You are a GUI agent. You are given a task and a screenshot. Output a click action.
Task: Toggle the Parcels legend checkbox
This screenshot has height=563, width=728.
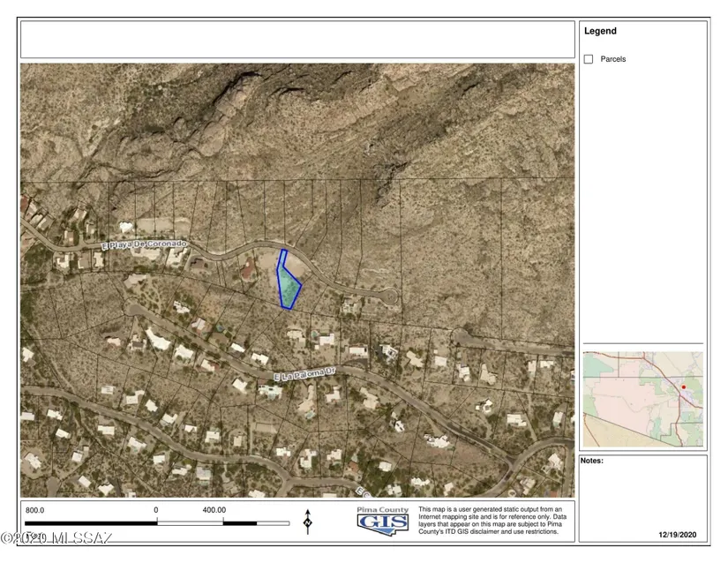click(589, 59)
